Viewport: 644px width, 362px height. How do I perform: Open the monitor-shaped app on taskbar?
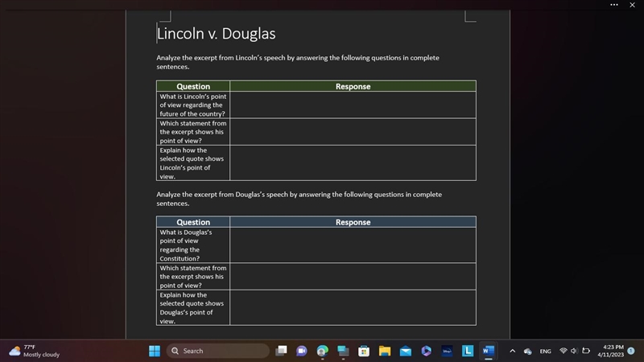pyautogui.click(x=343, y=351)
